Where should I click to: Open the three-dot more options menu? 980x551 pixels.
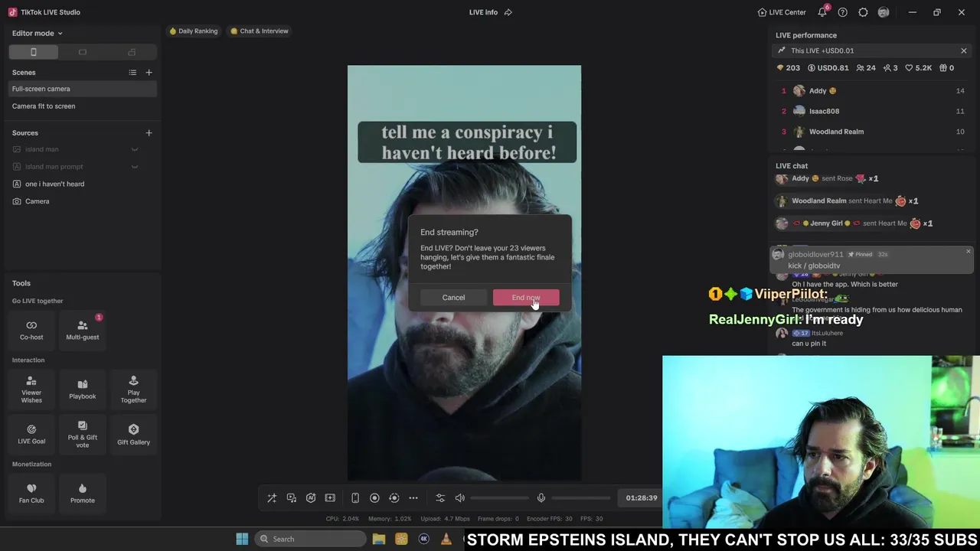pos(413,498)
